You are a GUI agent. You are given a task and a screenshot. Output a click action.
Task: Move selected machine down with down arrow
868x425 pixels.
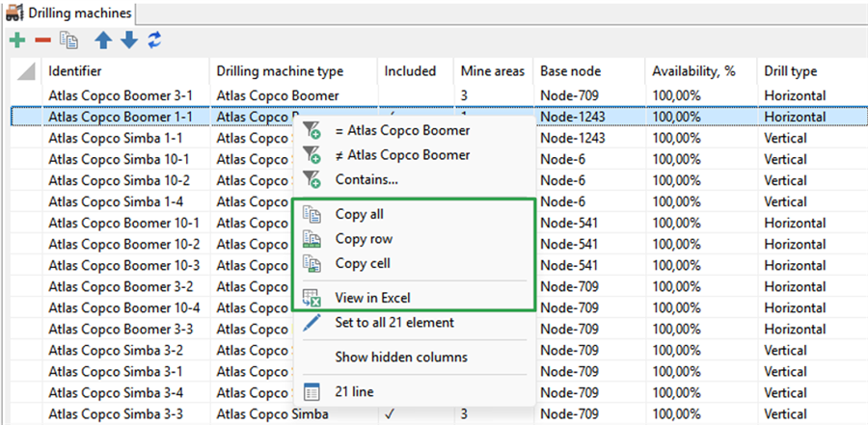pyautogui.click(x=128, y=40)
